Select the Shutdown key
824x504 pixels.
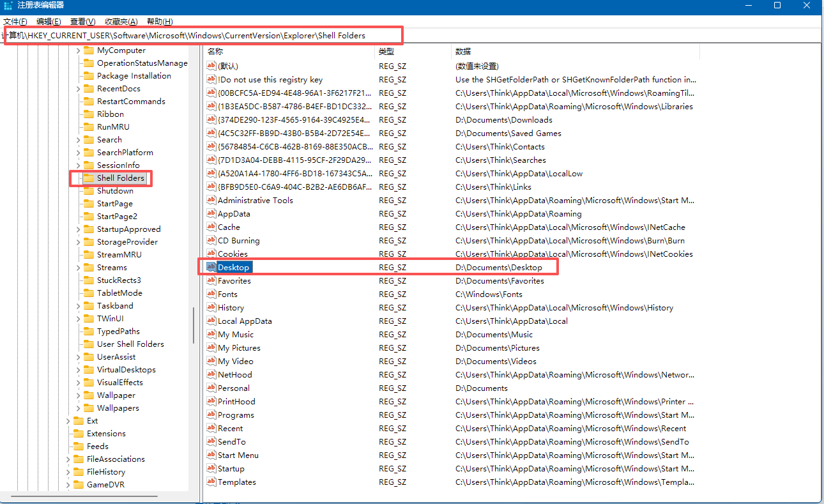tap(115, 191)
